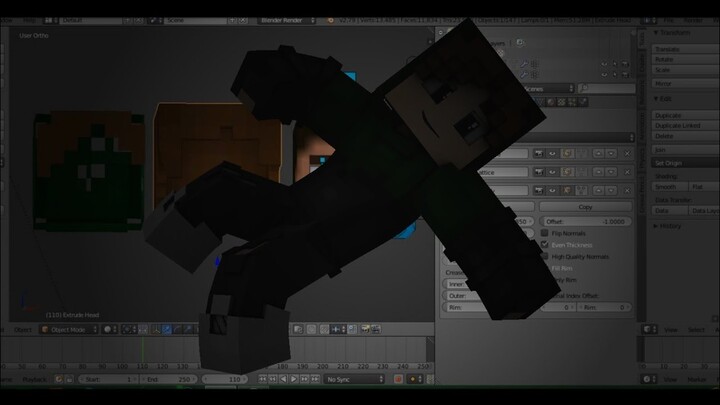Viewport: 720px width, 405px height.
Task: Step to the previous keyframe
Action: tap(273, 379)
